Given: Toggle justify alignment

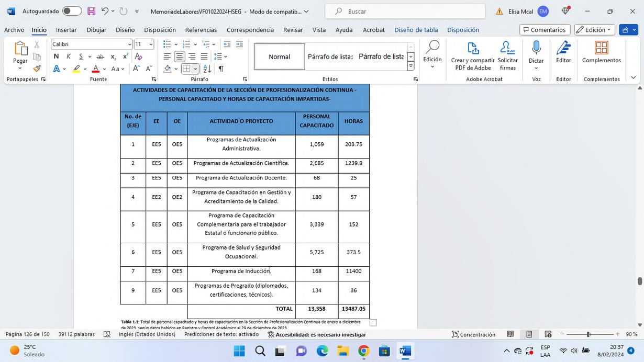Looking at the screenshot, I should click(x=204, y=56).
